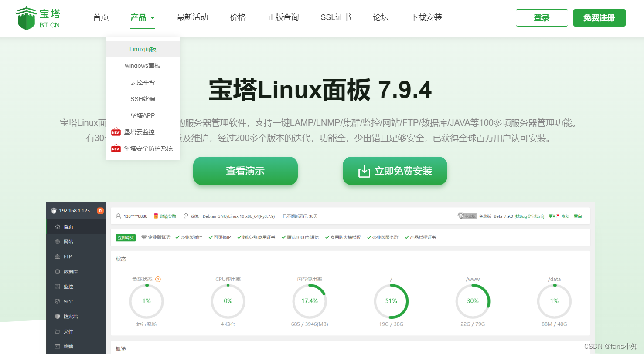644x354 pixels.
Task: Click the 邀请奖励 link
Action: click(168, 216)
